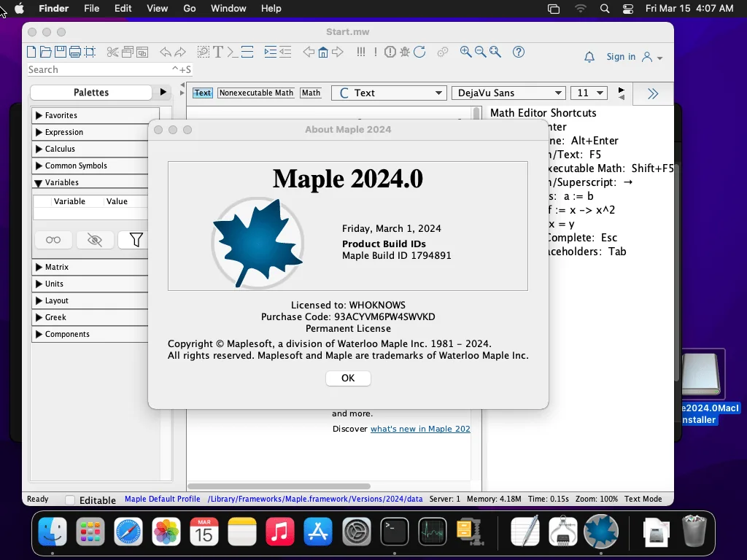Go forward with right arrow icon
Screen dimensions: 747x560
[338, 52]
